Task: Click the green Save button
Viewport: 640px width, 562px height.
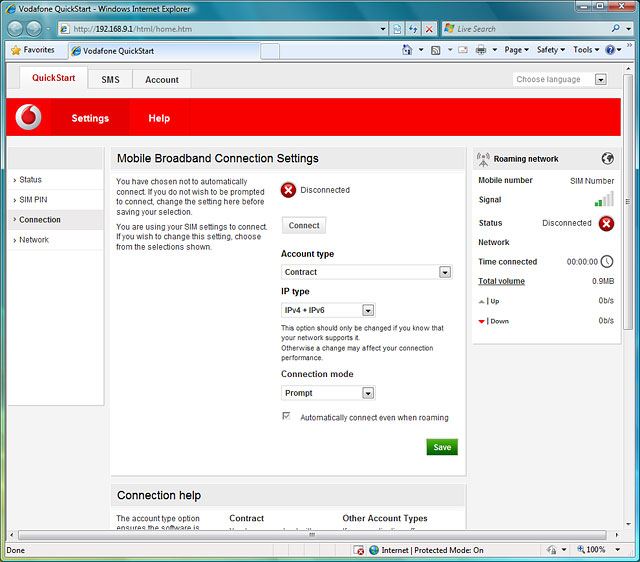Action: 441,447
